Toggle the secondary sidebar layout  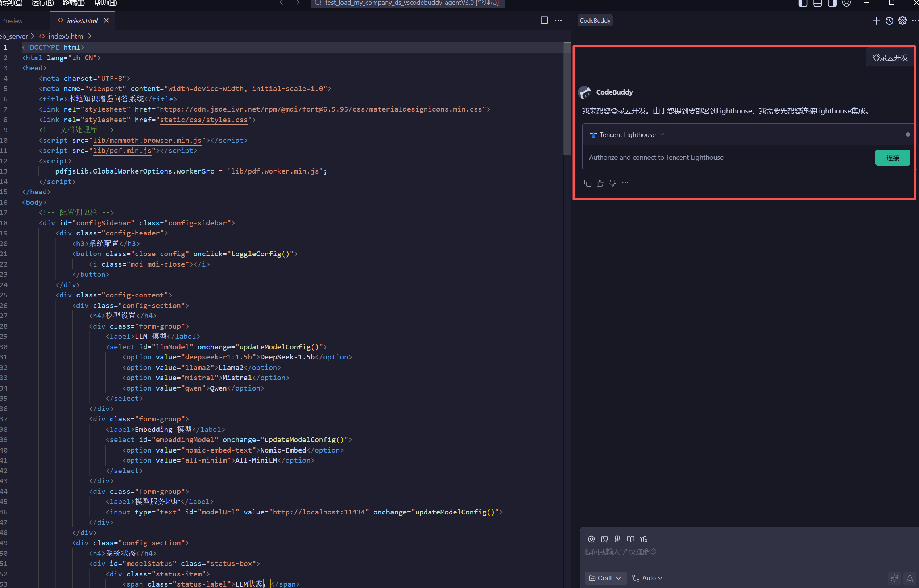tap(832, 3)
